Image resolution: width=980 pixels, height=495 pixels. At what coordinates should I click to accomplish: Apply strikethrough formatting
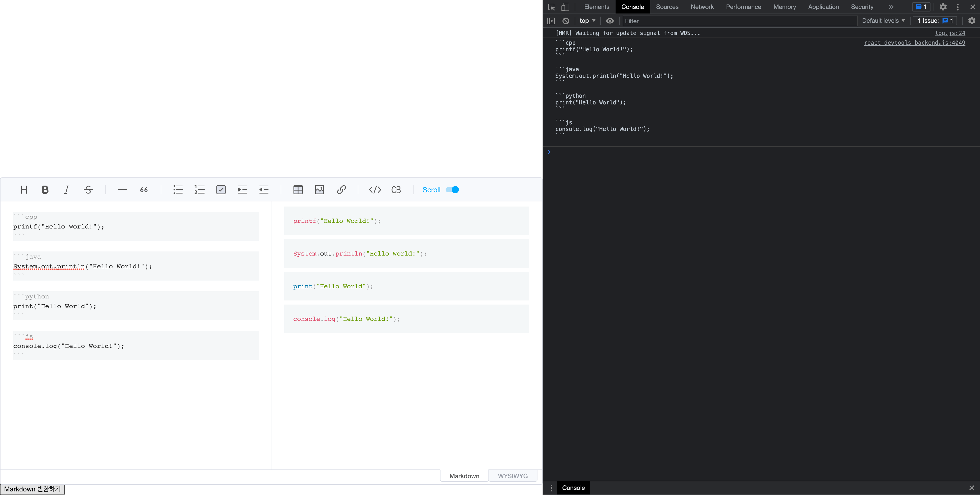click(88, 189)
